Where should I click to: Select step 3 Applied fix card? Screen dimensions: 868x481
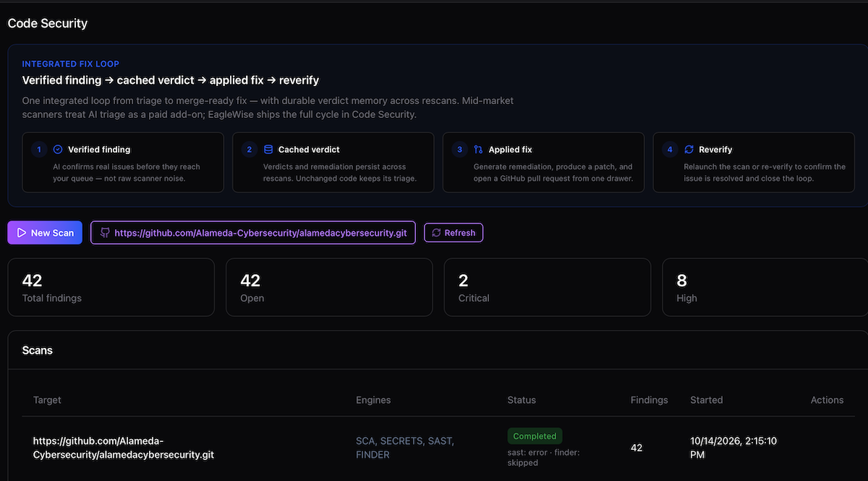click(x=543, y=162)
